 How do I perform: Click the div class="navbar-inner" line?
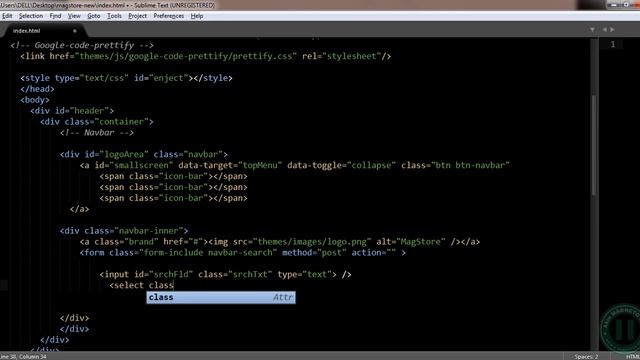pos(124,231)
